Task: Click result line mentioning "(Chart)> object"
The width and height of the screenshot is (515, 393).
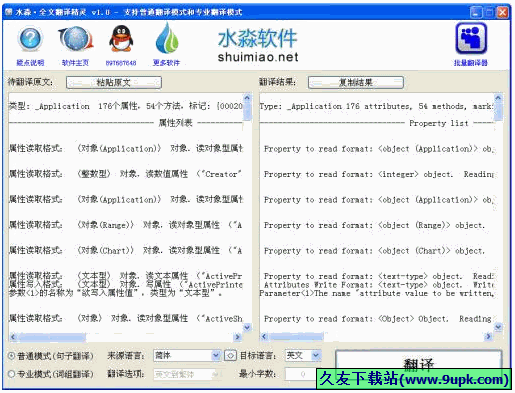Action: click(374, 251)
